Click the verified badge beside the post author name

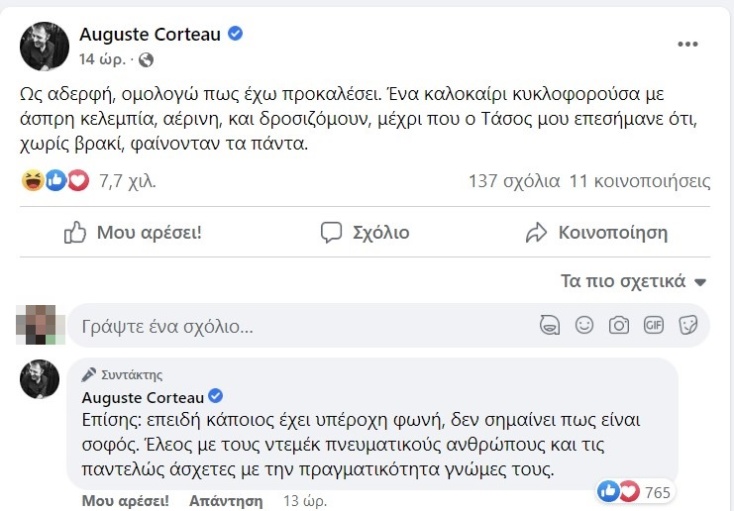point(235,34)
